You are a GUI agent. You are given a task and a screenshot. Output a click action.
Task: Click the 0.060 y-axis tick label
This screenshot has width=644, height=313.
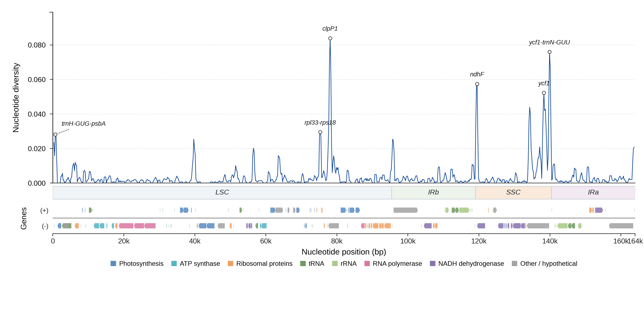coord(37,80)
